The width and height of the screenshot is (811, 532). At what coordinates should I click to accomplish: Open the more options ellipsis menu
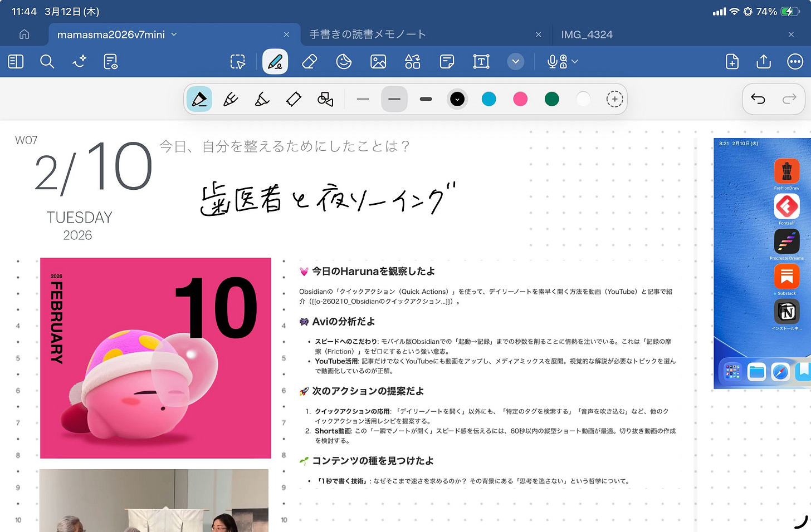795,61
